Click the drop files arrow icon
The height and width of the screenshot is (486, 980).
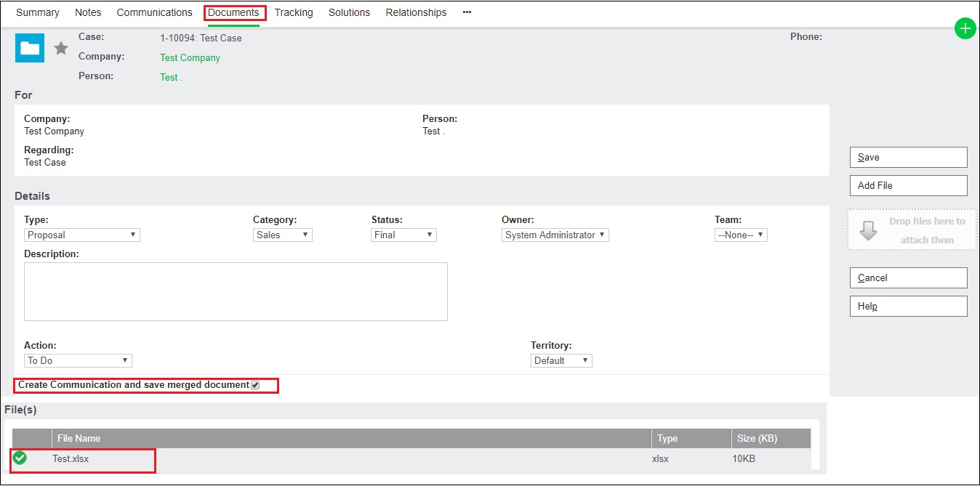coord(868,231)
